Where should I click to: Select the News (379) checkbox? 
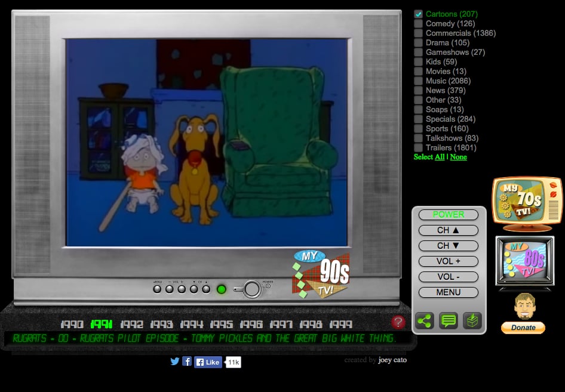click(x=418, y=90)
